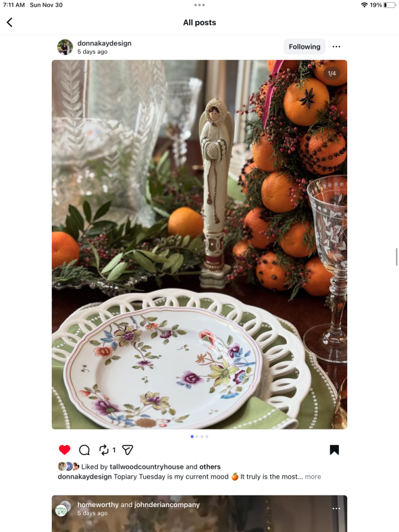Screen dimensions: 399x532
Task: Expand caption with more link
Action: [313, 476]
